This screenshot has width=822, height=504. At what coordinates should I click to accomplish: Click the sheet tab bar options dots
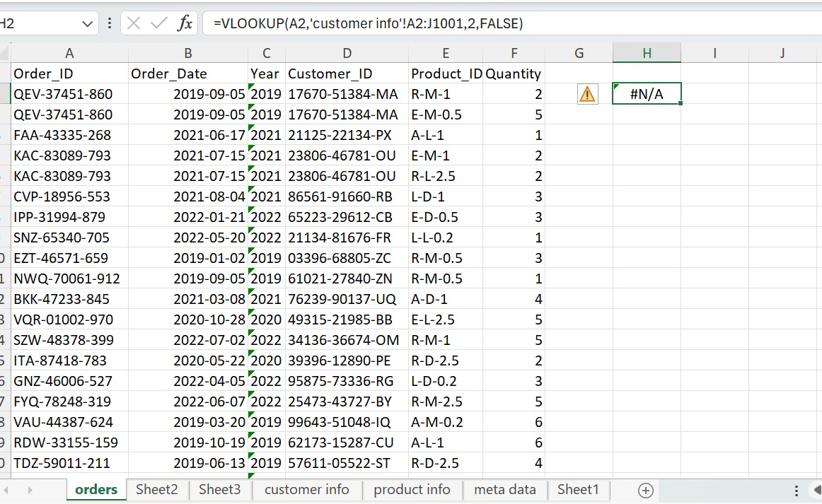[796, 491]
